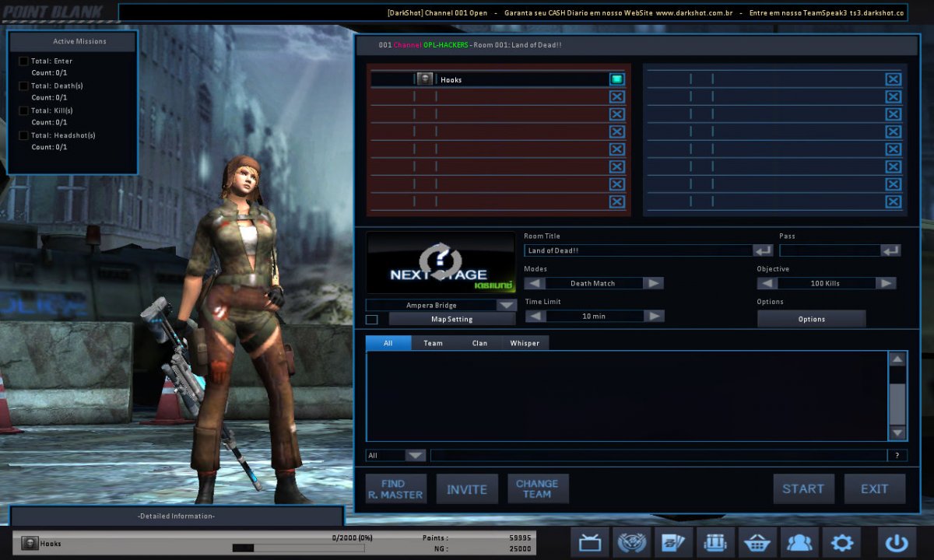Select next mode with right arrow of Death Match

coord(654,283)
